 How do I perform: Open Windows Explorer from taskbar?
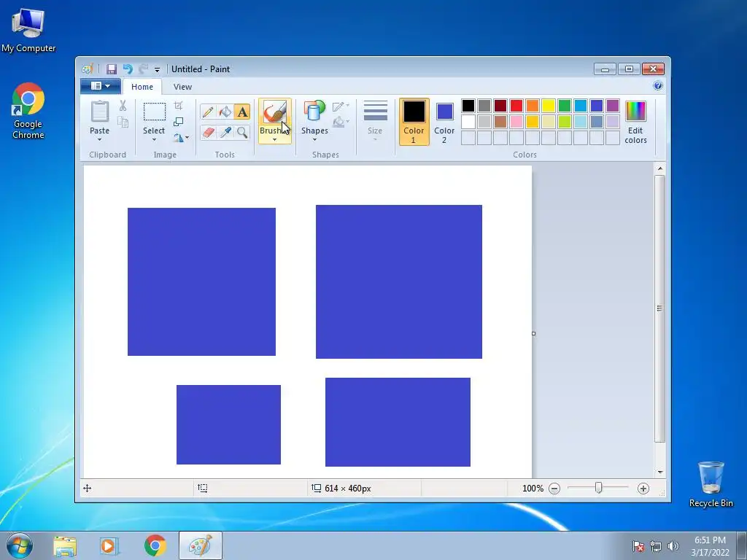[65, 545]
